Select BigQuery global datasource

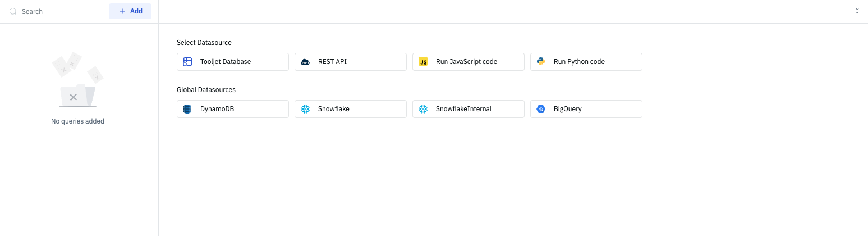pyautogui.click(x=586, y=109)
